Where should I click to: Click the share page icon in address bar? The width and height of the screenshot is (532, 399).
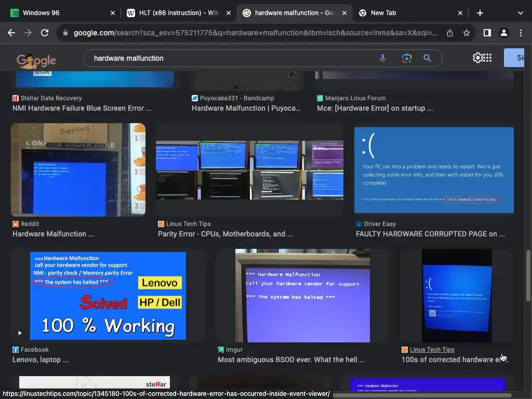coord(449,33)
